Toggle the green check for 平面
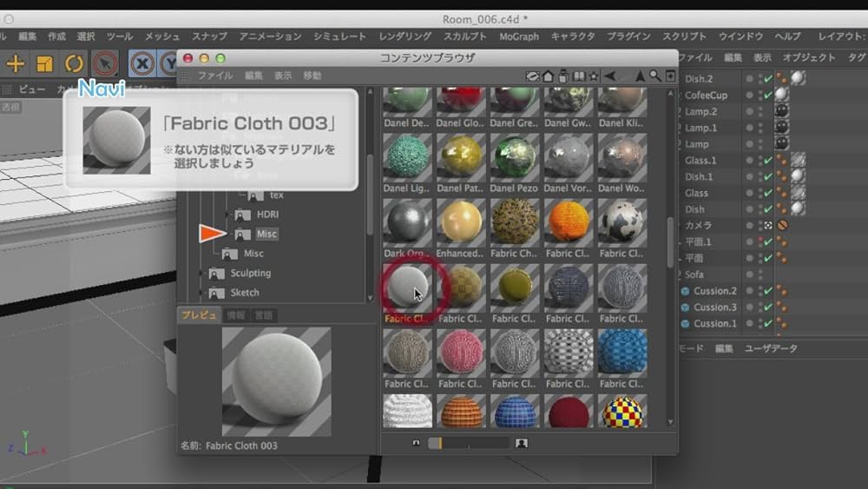Viewport: 868px width, 489px height. coord(768,258)
